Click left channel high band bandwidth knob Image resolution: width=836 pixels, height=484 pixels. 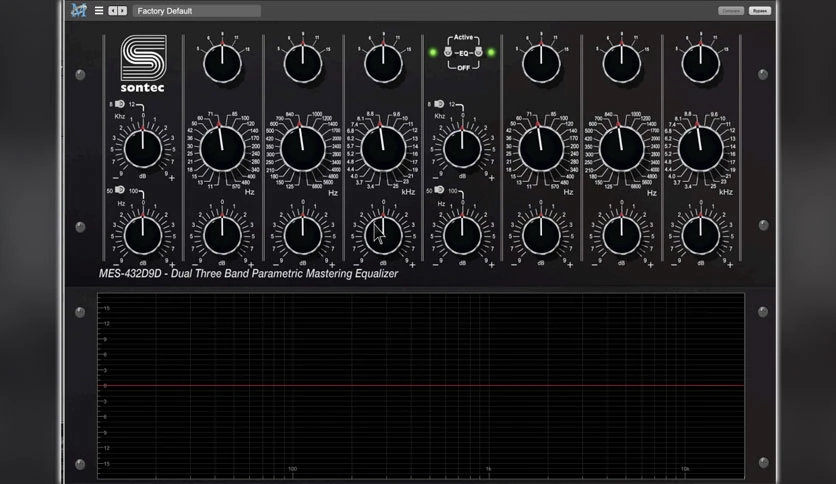tap(383, 63)
